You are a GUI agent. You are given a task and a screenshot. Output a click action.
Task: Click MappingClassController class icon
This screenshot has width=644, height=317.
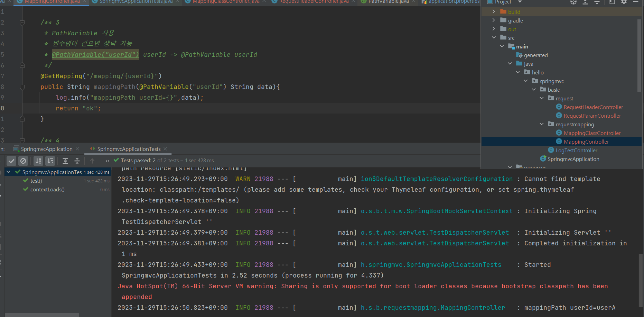(559, 133)
